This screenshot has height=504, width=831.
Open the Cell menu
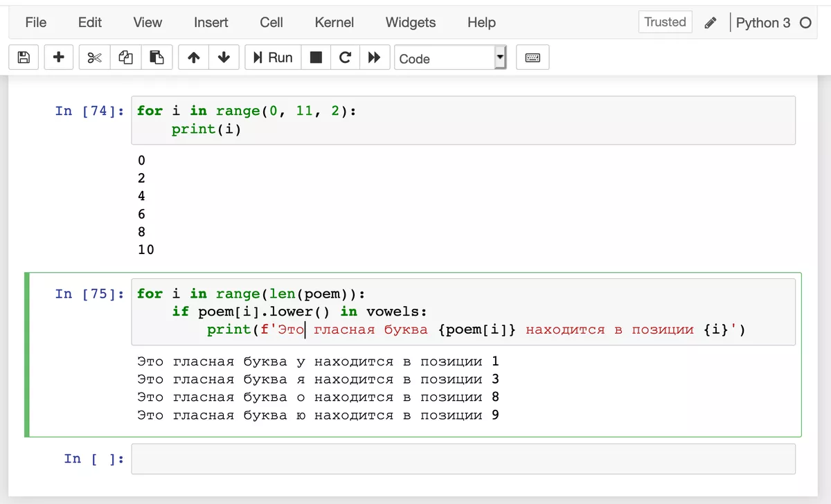tap(271, 22)
